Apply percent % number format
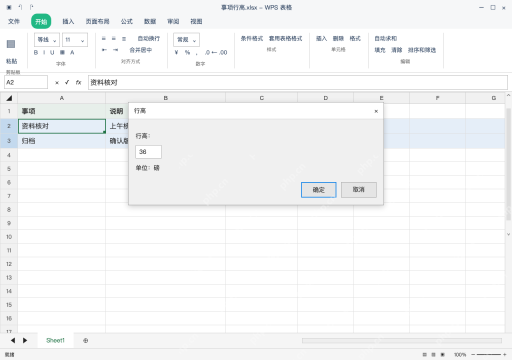 (187, 52)
